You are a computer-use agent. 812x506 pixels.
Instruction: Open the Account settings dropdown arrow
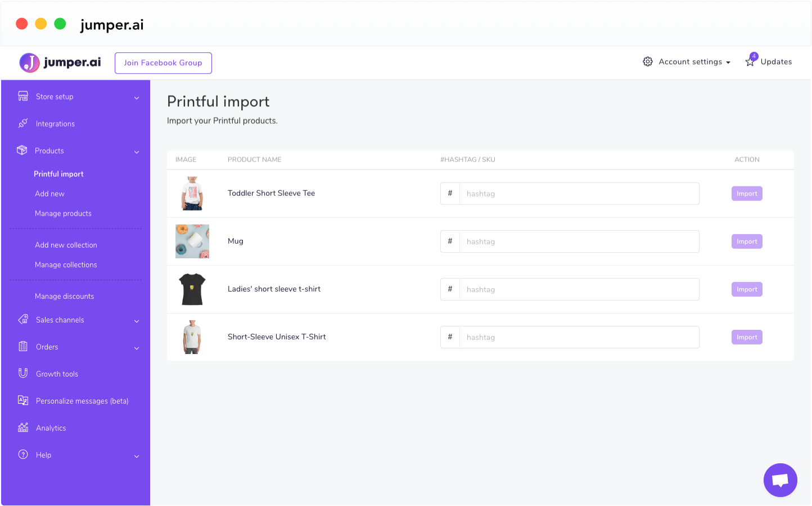tap(728, 62)
